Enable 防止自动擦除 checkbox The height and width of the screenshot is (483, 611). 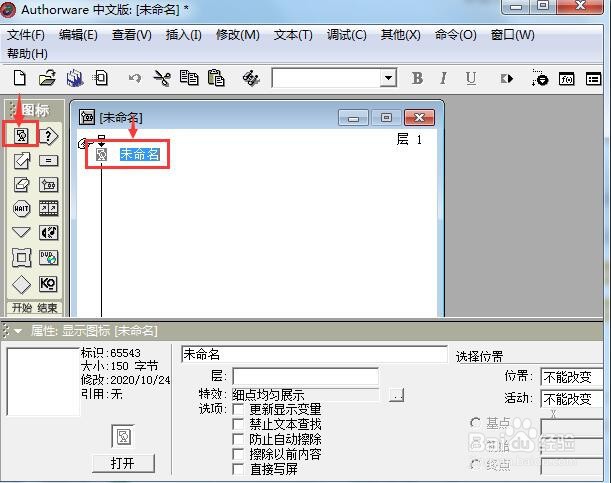[x=238, y=439]
